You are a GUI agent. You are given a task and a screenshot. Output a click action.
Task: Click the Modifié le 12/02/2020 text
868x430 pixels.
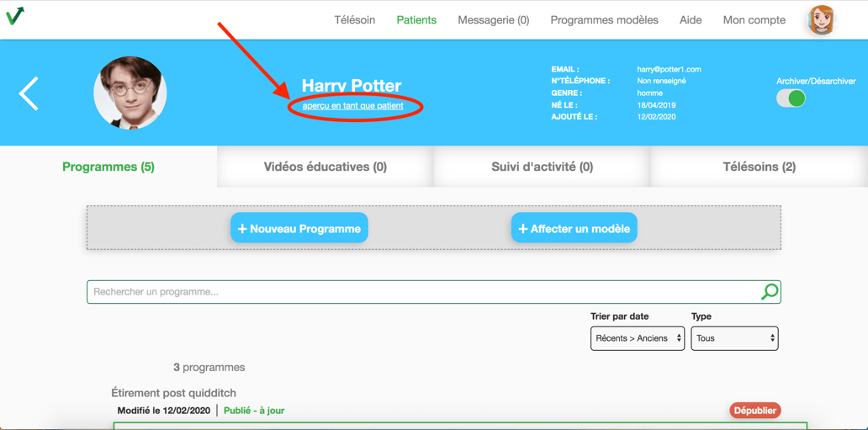click(x=164, y=411)
